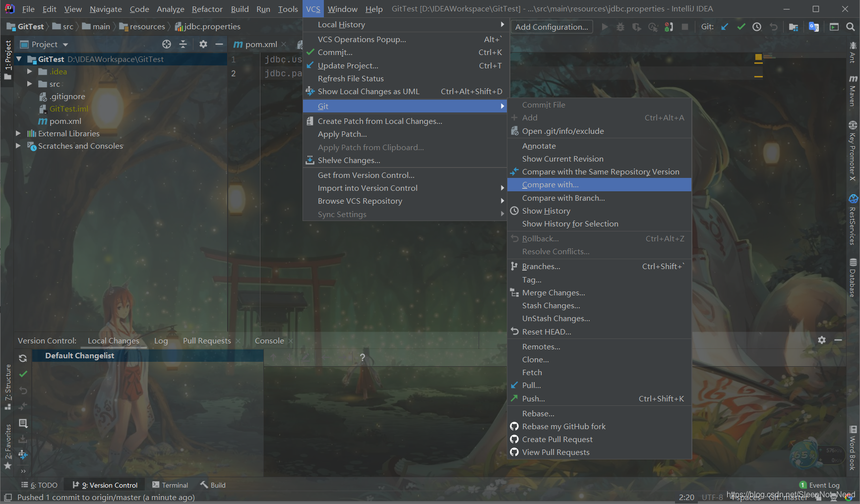Select the Default Changelist row
The image size is (860, 504).
point(148,355)
